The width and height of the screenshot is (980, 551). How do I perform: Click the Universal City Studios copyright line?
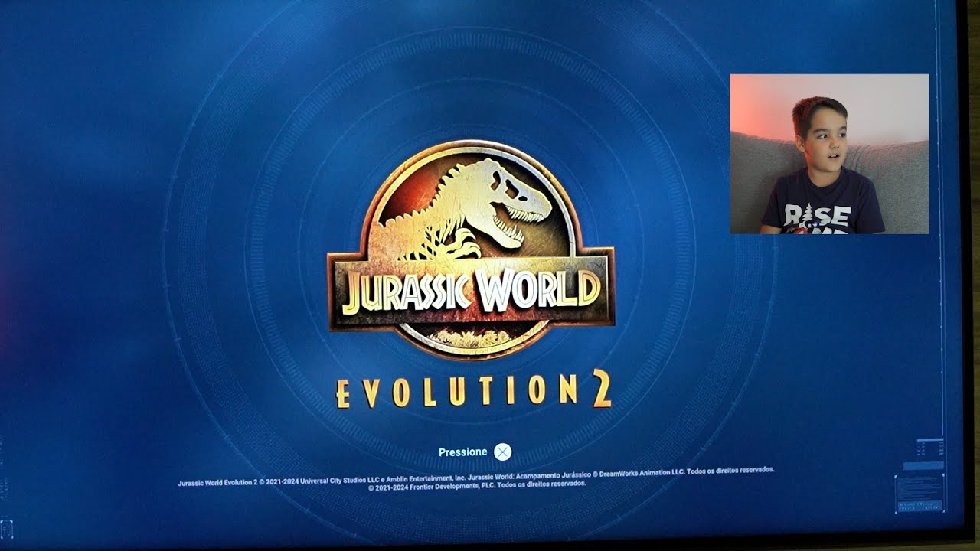click(x=476, y=476)
